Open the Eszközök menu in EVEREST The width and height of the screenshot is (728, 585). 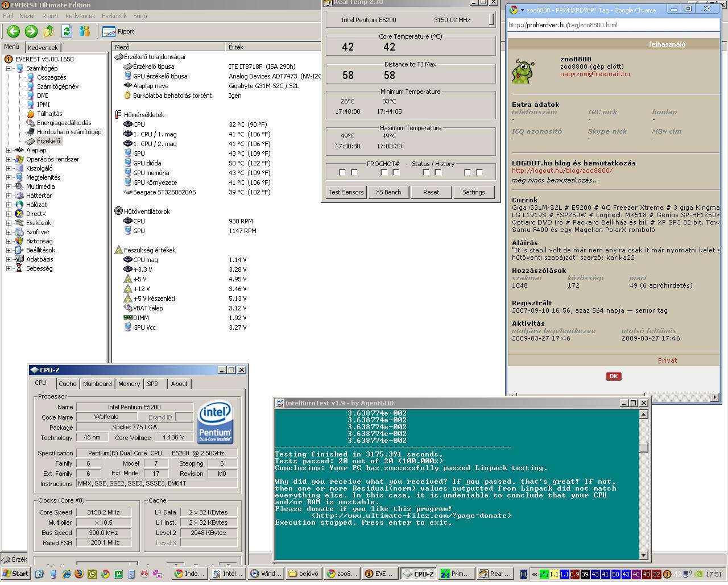pyautogui.click(x=114, y=16)
